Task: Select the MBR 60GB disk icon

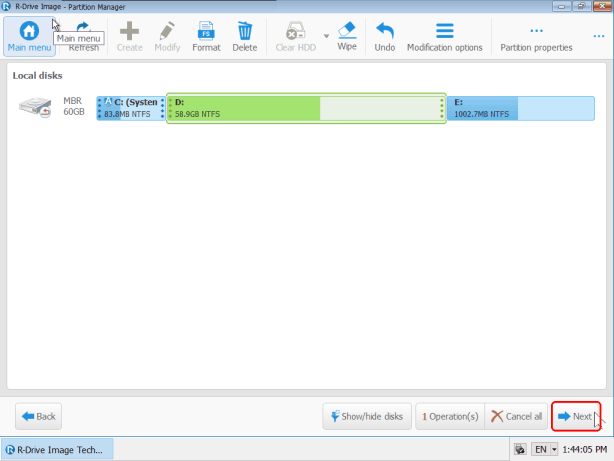Action: pyautogui.click(x=35, y=107)
